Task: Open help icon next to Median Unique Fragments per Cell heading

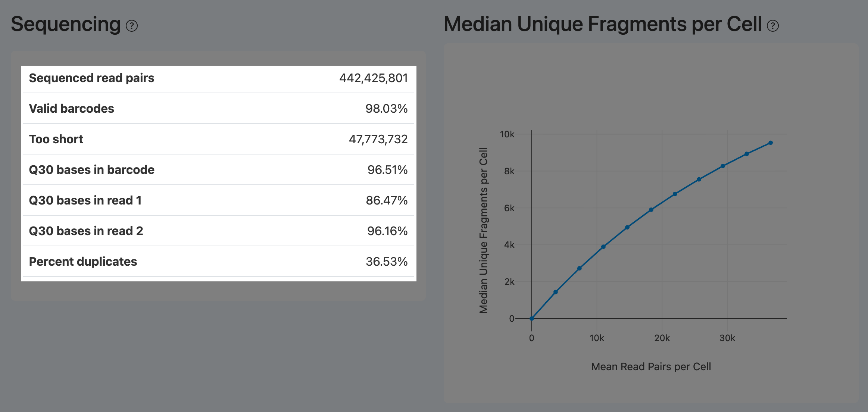Action: click(772, 26)
